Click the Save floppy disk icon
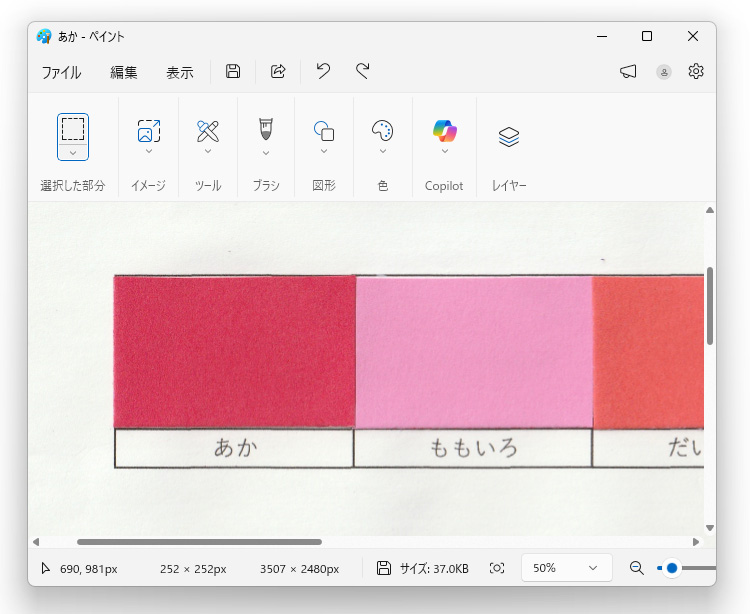Screen dimensions: 750x614 [233, 71]
